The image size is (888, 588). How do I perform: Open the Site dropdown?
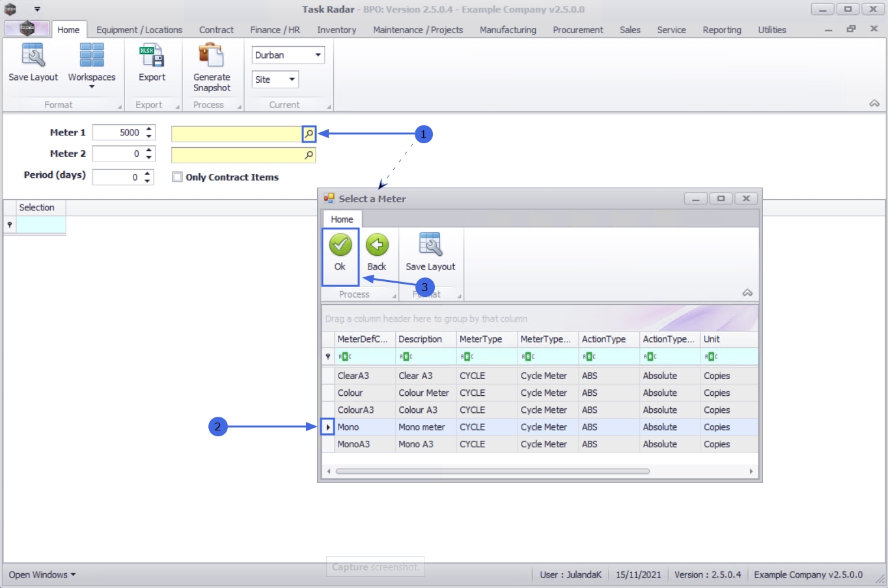click(292, 79)
